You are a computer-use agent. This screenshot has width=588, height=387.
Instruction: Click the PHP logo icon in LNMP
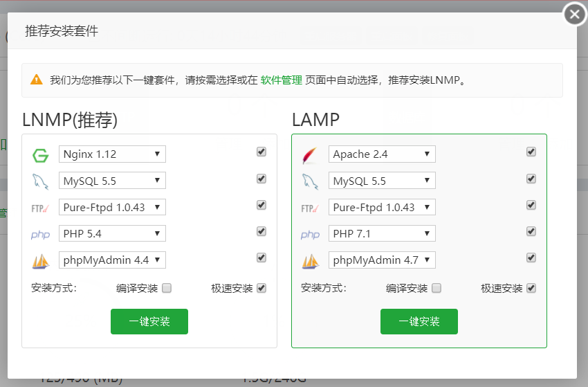click(40, 235)
